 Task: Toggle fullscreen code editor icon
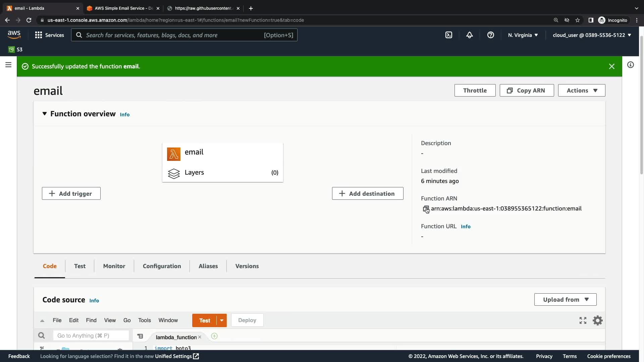[x=583, y=320]
